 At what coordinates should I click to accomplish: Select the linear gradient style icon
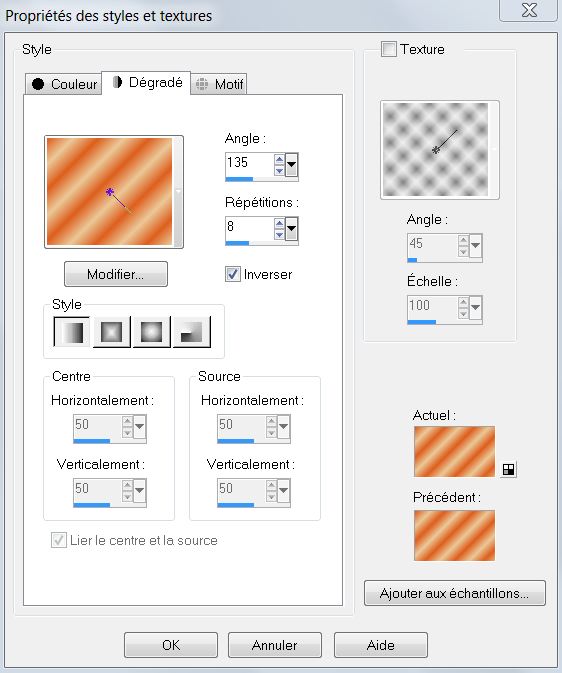pos(72,332)
